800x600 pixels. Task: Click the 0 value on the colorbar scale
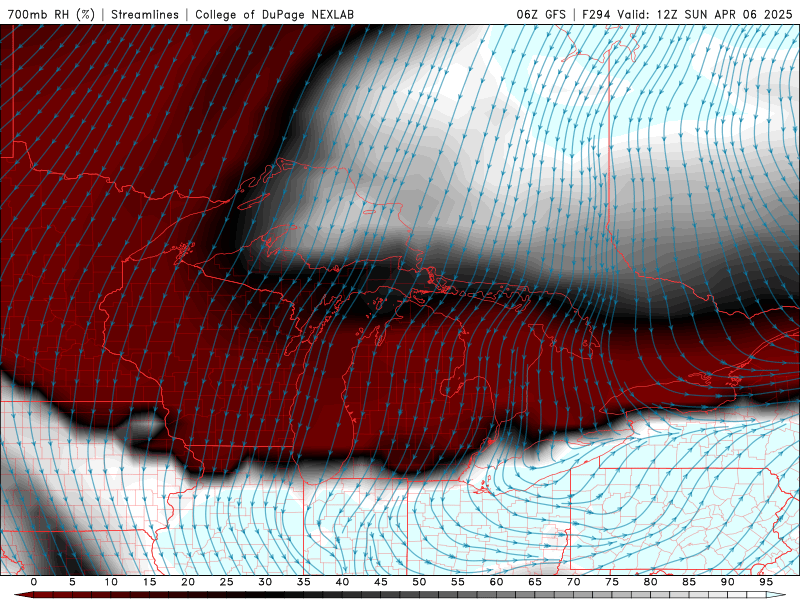pyautogui.click(x=34, y=582)
